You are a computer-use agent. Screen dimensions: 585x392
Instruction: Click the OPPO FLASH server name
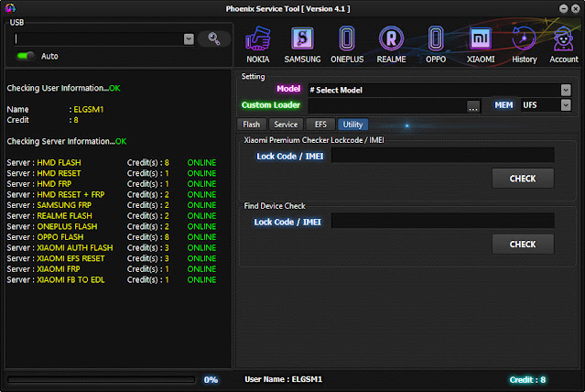tap(60, 237)
